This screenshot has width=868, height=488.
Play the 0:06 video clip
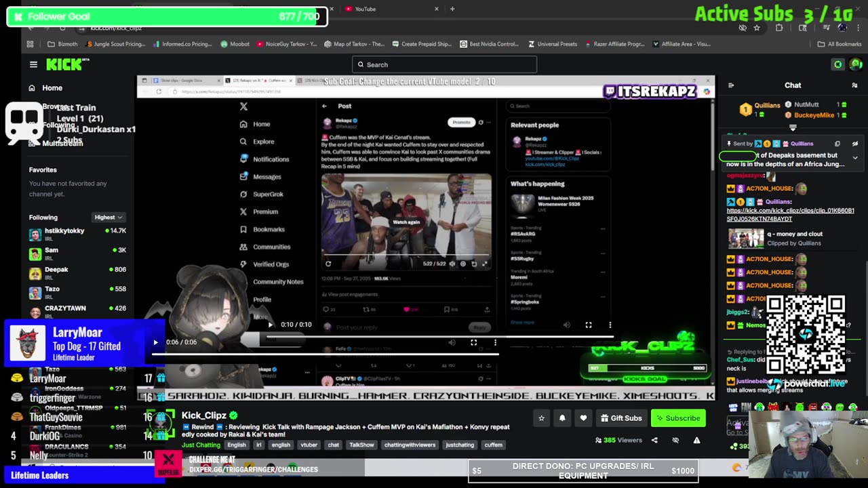[x=155, y=342]
